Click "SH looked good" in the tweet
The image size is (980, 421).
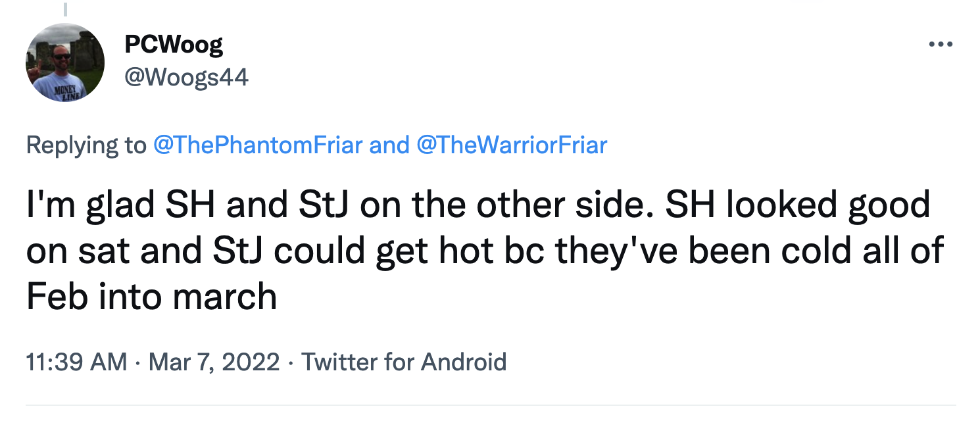(797, 205)
